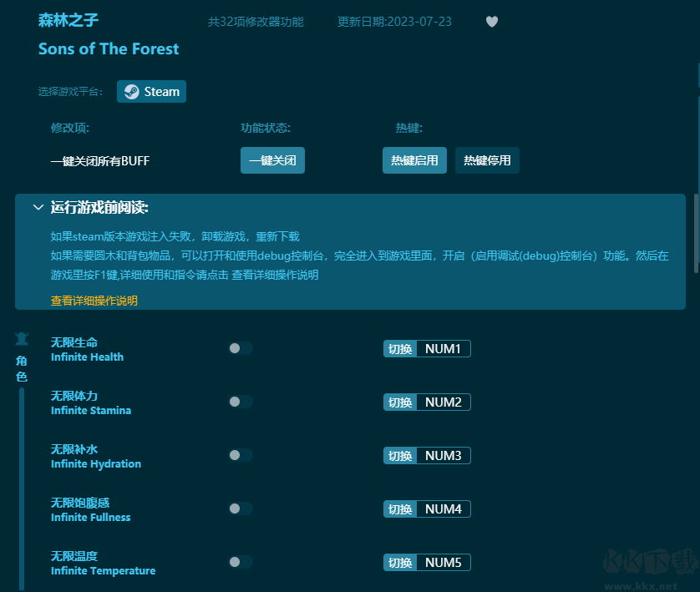Click the Sons of The Forest title
Screen dimensions: 700x592
click(x=109, y=48)
